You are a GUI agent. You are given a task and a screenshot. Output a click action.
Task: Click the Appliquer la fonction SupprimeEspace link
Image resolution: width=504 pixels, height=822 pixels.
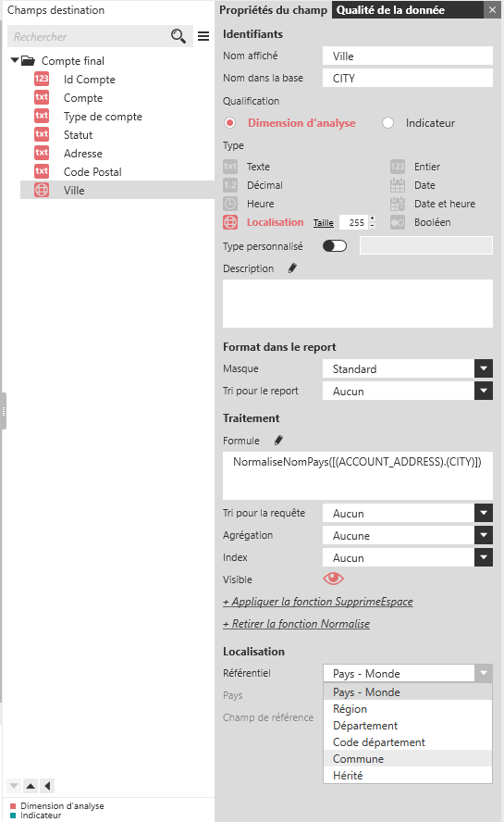tap(318, 602)
